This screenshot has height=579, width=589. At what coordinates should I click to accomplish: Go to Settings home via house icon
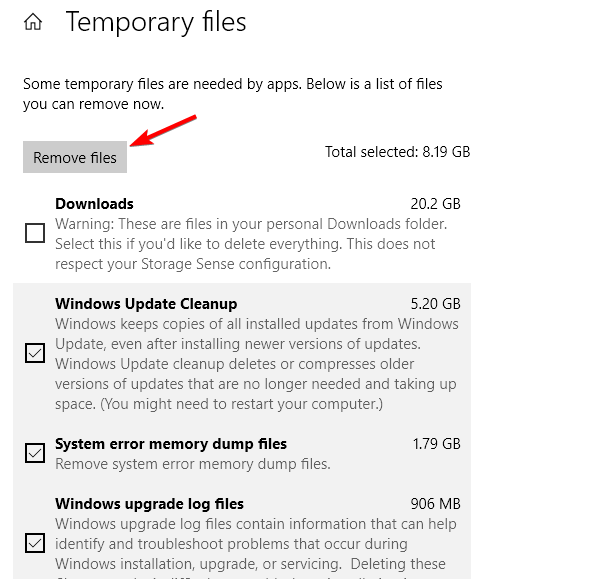(33, 22)
